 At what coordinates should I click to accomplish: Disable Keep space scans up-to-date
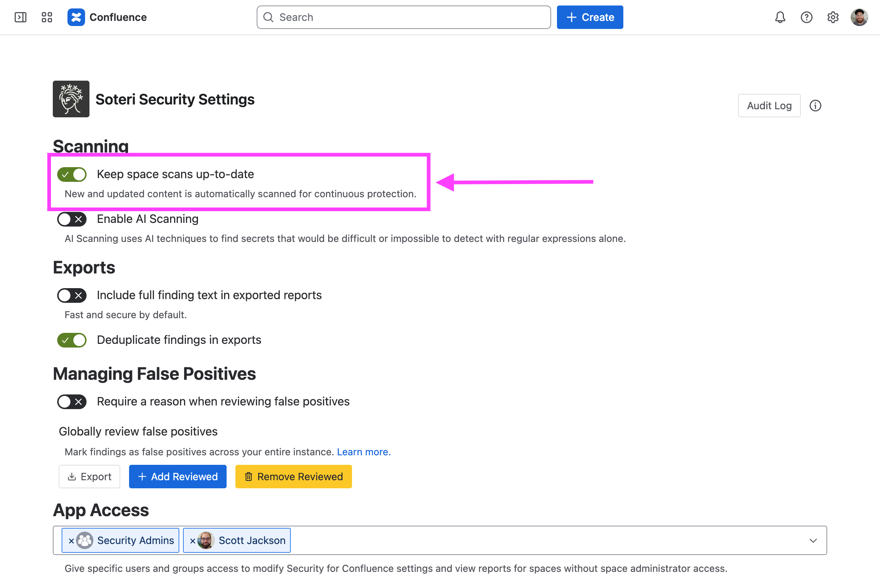tap(71, 174)
